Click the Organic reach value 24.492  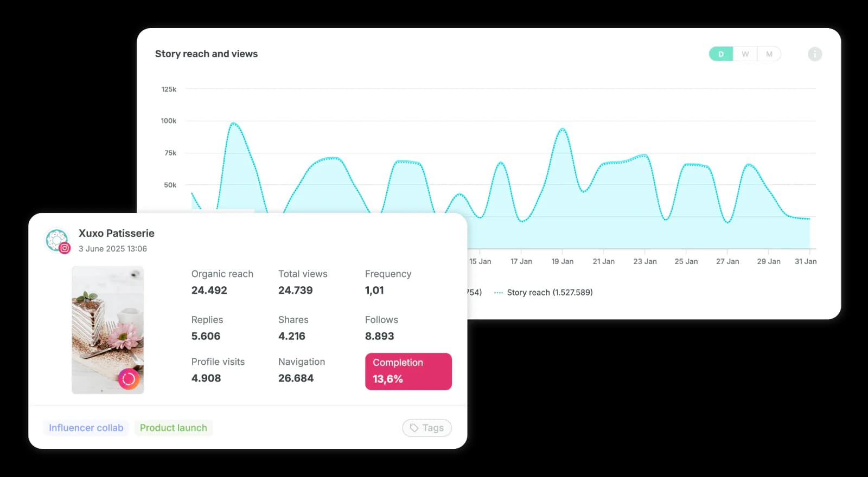coord(209,290)
